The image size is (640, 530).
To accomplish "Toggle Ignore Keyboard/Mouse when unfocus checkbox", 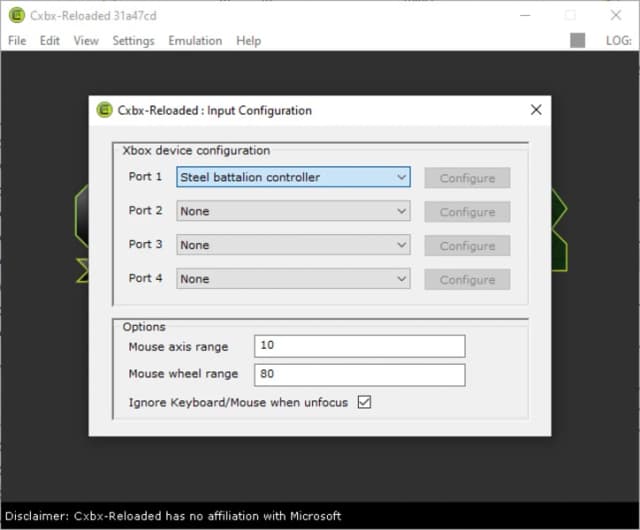I will point(364,402).
